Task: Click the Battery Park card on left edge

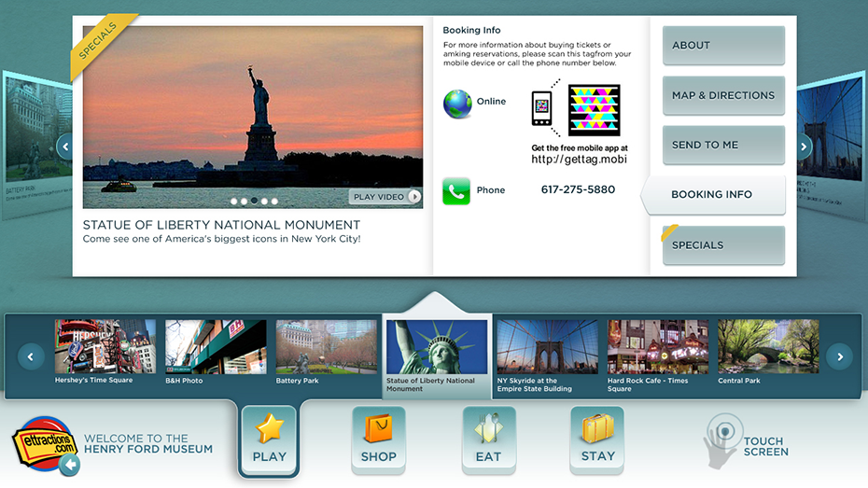Action: (x=36, y=145)
